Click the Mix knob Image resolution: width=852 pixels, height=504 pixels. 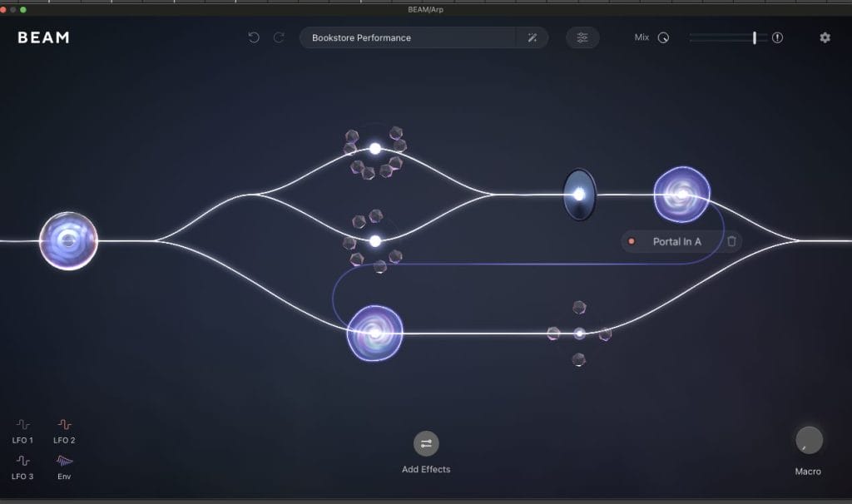pos(663,37)
